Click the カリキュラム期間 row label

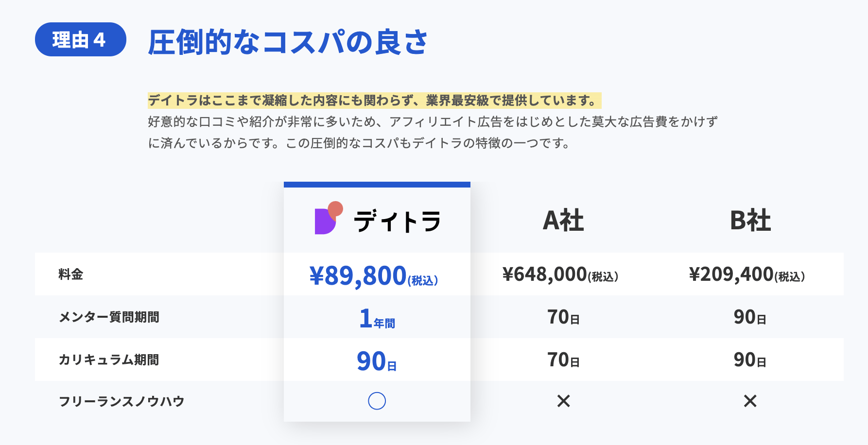tap(109, 360)
